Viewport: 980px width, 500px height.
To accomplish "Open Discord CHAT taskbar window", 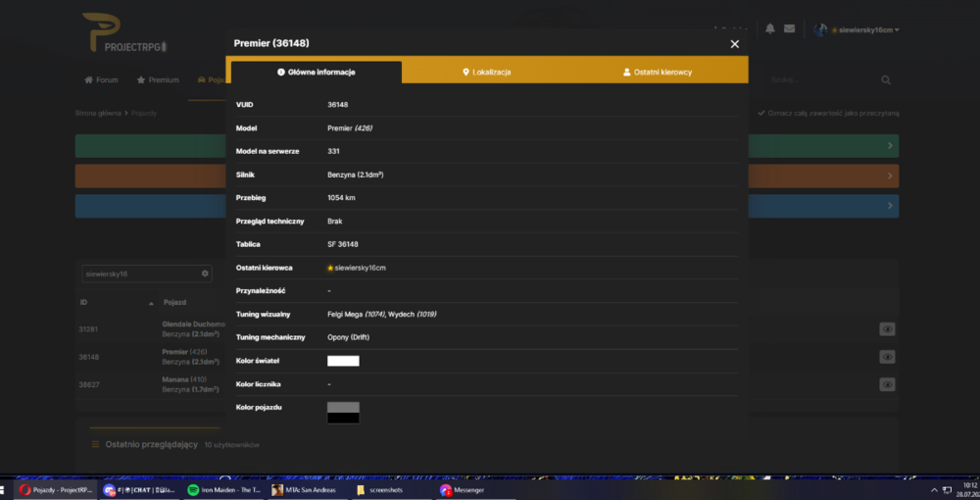I will pos(139,490).
